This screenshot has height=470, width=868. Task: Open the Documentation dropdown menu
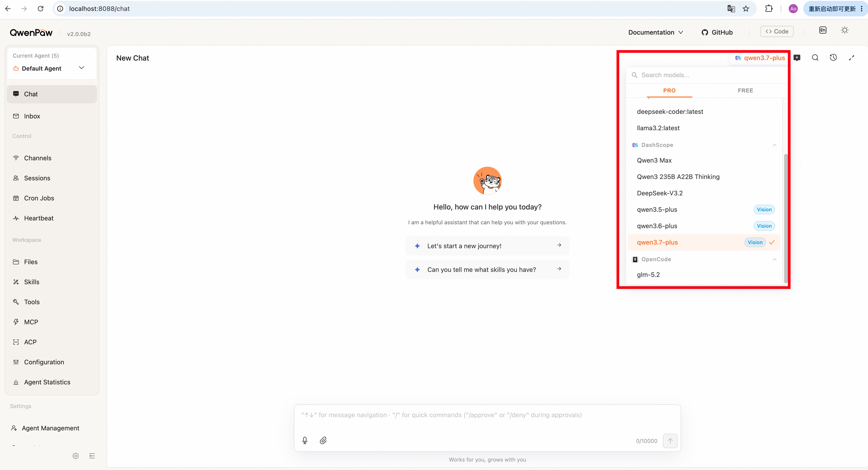pyautogui.click(x=656, y=32)
